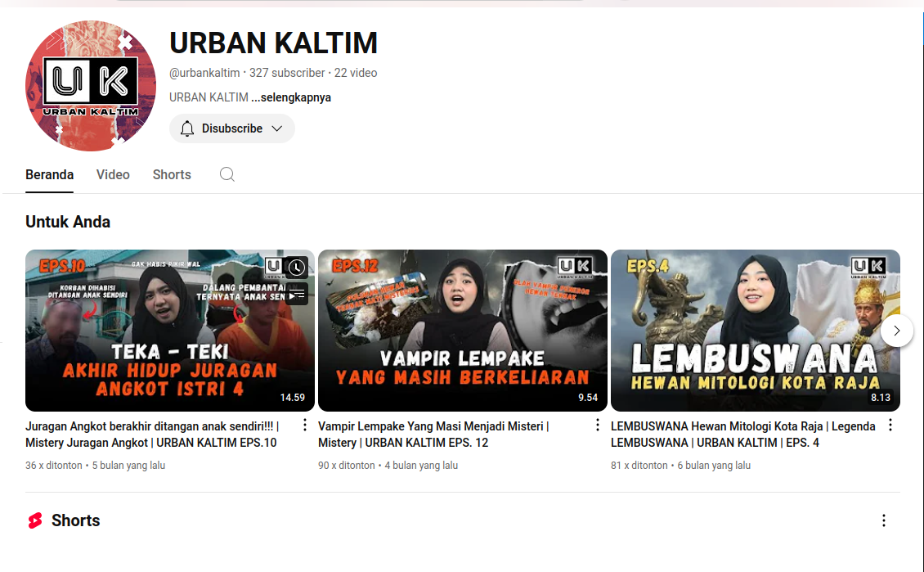This screenshot has width=924, height=572.
Task: Open the Disubscribe dropdown chevron
Action: 278,128
